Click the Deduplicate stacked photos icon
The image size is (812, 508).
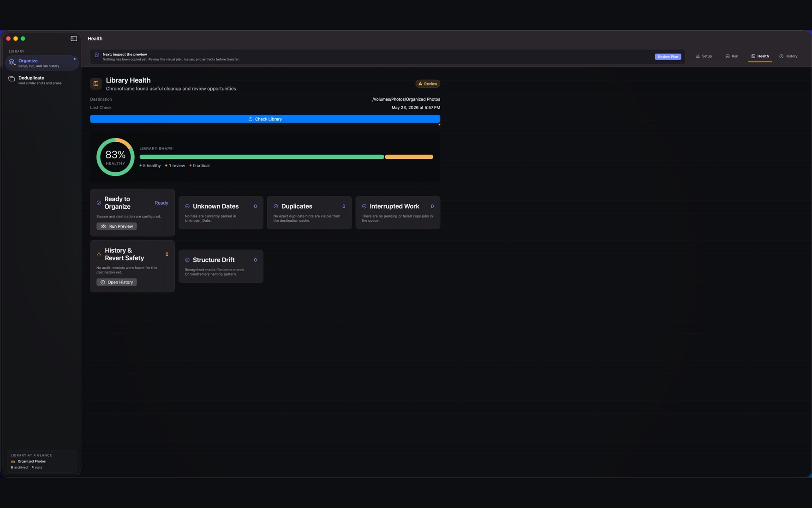click(x=12, y=79)
